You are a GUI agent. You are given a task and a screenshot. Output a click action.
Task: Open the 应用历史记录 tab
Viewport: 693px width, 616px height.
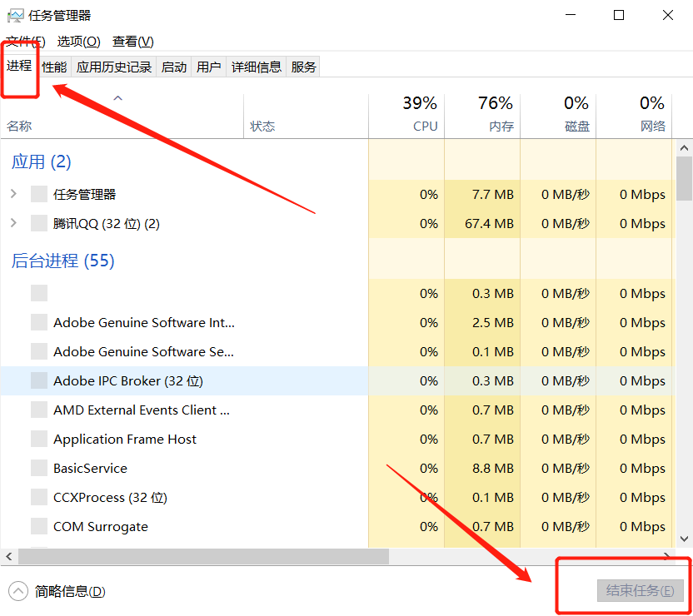click(114, 67)
